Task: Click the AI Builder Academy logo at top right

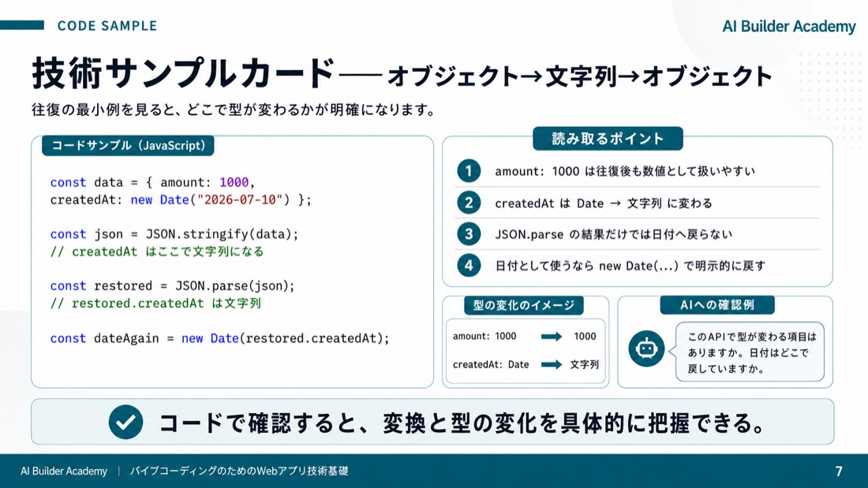Action: 789,26
